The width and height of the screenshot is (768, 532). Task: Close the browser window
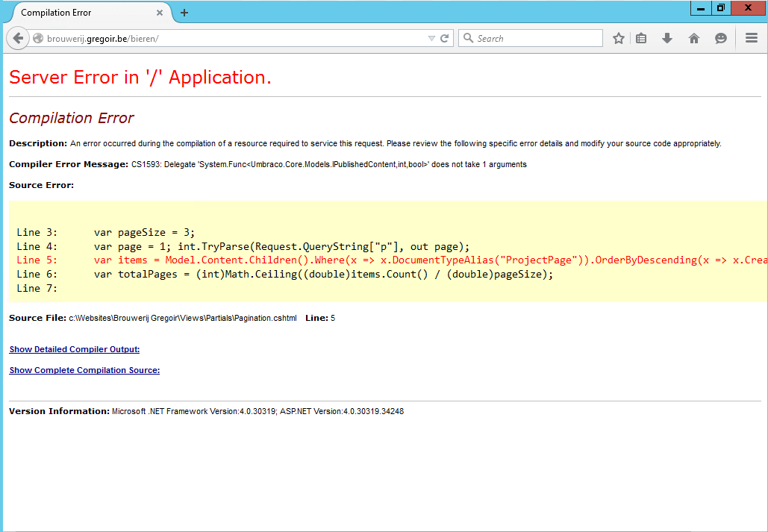(749, 8)
